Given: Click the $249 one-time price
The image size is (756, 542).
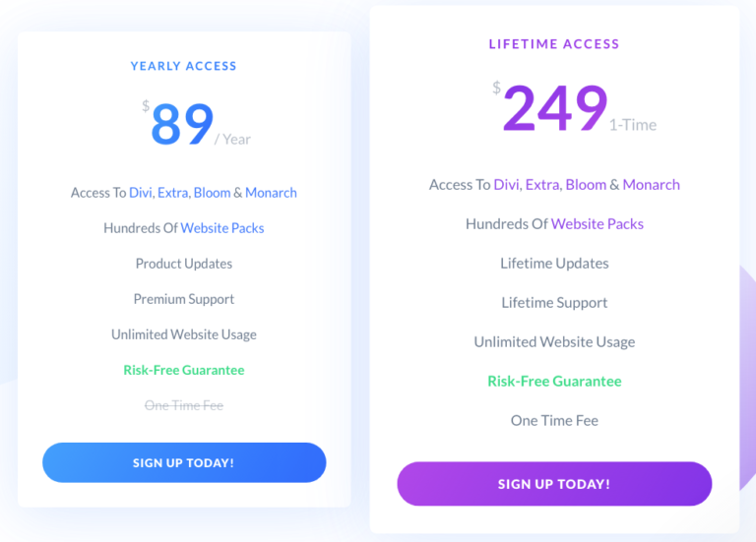Looking at the screenshot, I should [x=555, y=108].
